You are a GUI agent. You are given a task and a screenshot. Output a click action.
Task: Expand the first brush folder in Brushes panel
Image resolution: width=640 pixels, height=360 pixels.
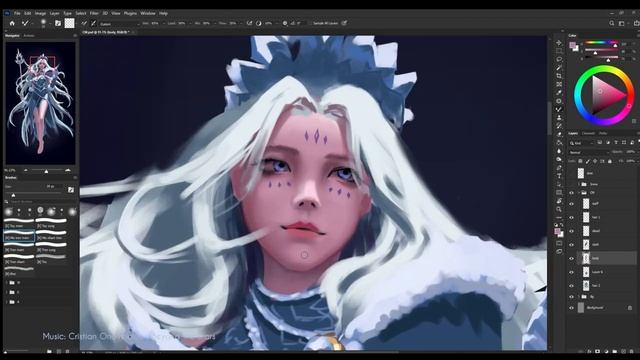[x=7, y=282]
